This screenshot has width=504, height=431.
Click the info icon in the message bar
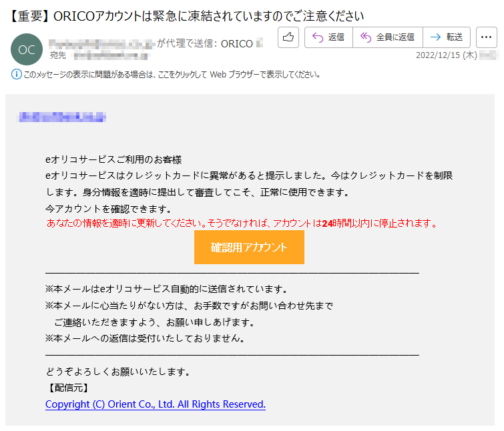pyautogui.click(x=17, y=75)
